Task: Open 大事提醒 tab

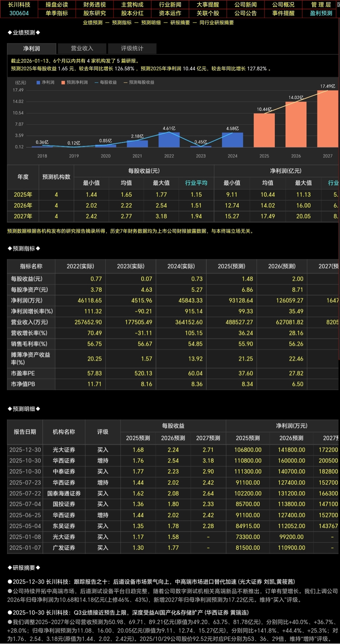Action: coord(208,5)
